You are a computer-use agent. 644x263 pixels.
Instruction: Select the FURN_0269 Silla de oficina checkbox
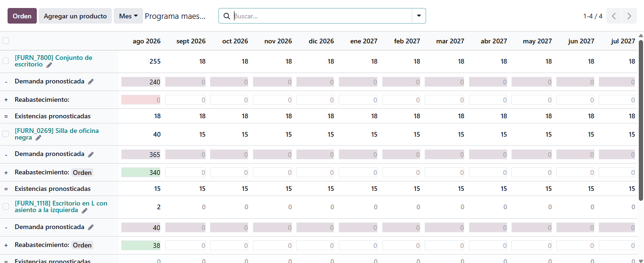pos(6,134)
